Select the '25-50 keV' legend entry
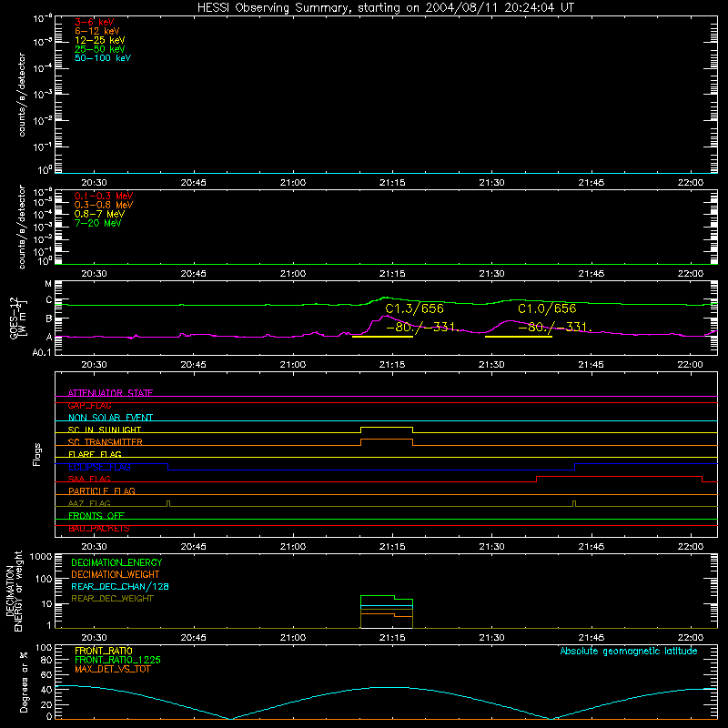This screenshot has width=728, height=728. pos(100,49)
